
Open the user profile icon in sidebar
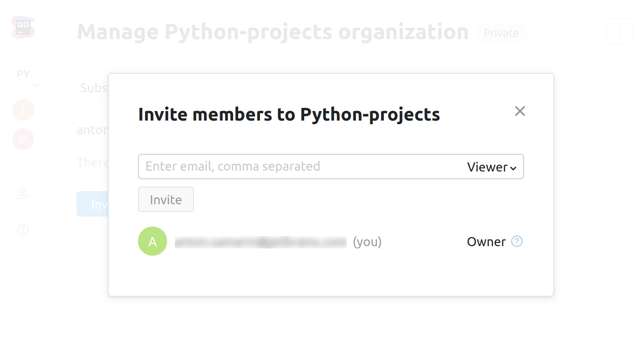(23, 193)
